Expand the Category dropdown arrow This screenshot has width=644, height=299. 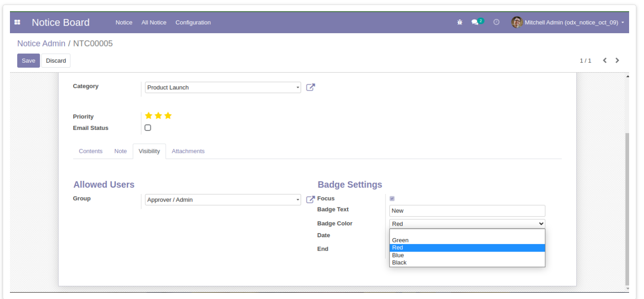[297, 87]
